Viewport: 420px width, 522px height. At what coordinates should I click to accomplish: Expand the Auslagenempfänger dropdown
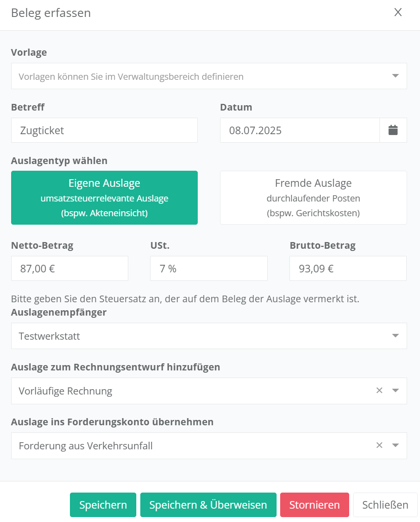point(395,336)
